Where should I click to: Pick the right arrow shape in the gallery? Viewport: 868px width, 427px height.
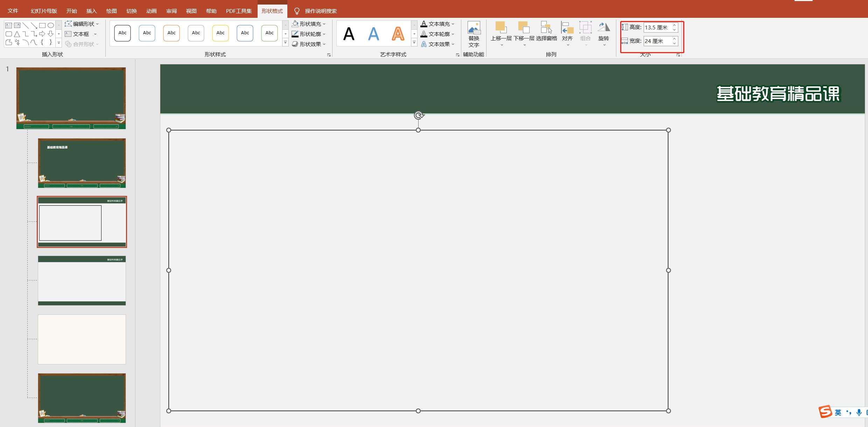42,34
